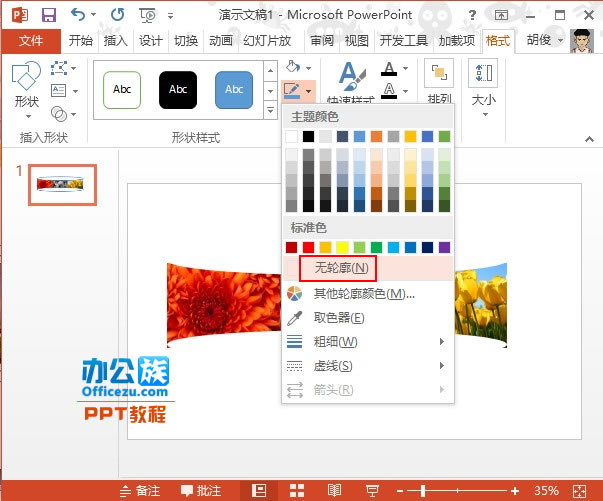Click the 35% zoom level
Image resolution: width=603 pixels, height=501 pixels.
click(546, 491)
